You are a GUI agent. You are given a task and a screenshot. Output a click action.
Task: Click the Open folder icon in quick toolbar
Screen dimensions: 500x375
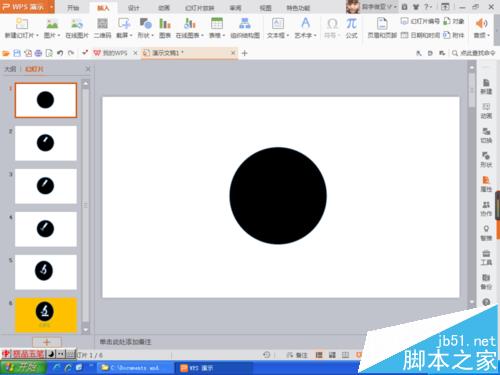[x=6, y=53]
